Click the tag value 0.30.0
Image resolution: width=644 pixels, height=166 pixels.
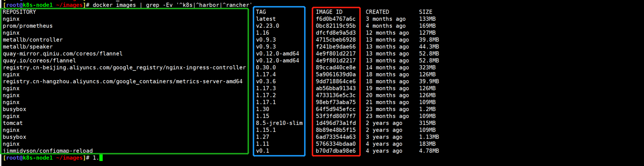pyautogui.click(x=266, y=67)
